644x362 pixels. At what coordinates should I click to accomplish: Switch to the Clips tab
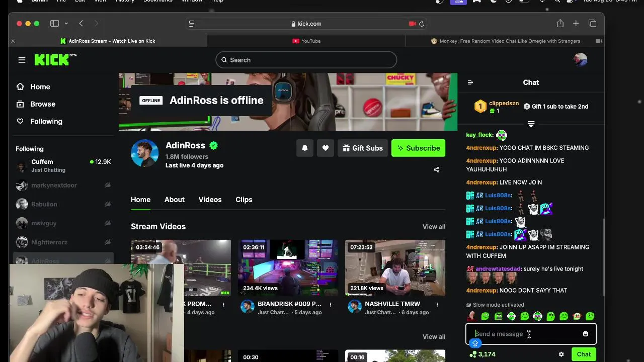pyautogui.click(x=244, y=200)
